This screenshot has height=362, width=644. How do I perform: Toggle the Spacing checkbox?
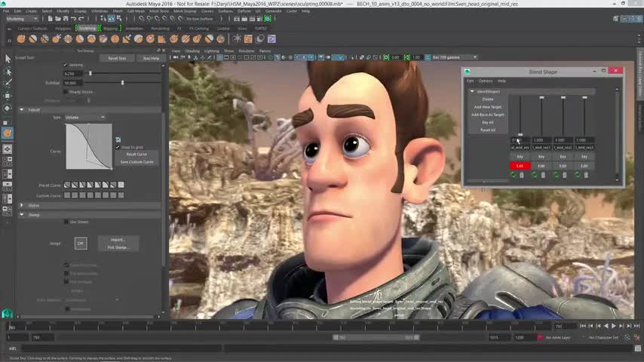pyautogui.click(x=66, y=65)
